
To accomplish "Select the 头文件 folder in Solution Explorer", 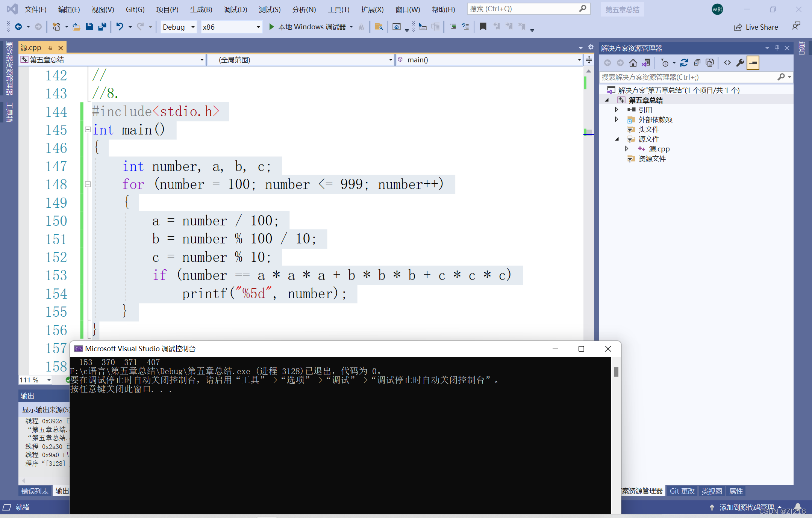I will 648,129.
